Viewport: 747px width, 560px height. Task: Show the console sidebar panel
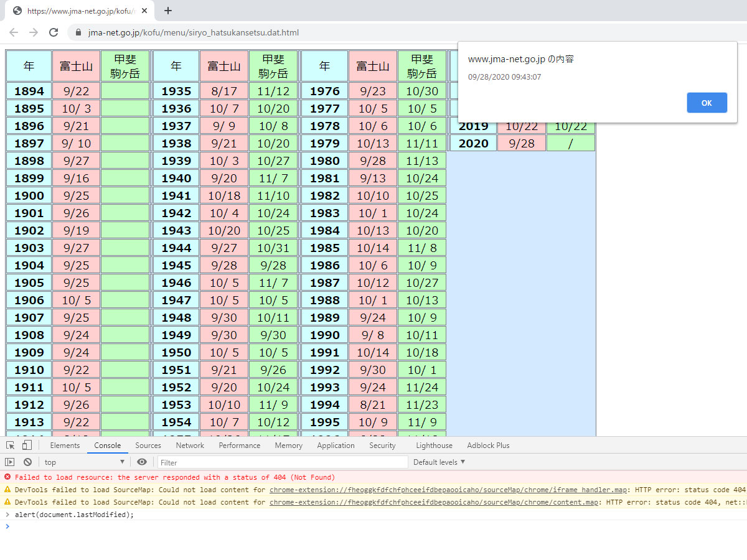[x=10, y=462]
